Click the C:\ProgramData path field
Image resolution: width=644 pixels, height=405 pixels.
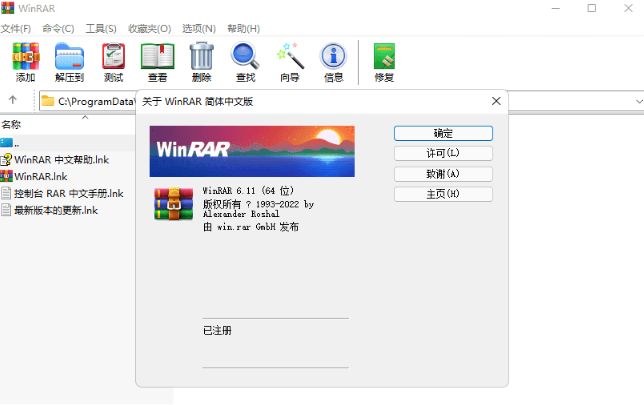point(97,101)
